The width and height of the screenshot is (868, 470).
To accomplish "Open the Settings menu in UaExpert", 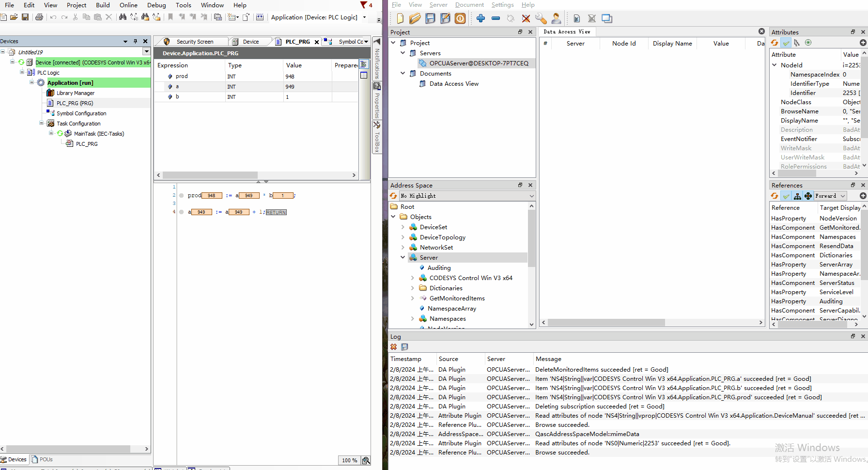I will click(x=502, y=5).
